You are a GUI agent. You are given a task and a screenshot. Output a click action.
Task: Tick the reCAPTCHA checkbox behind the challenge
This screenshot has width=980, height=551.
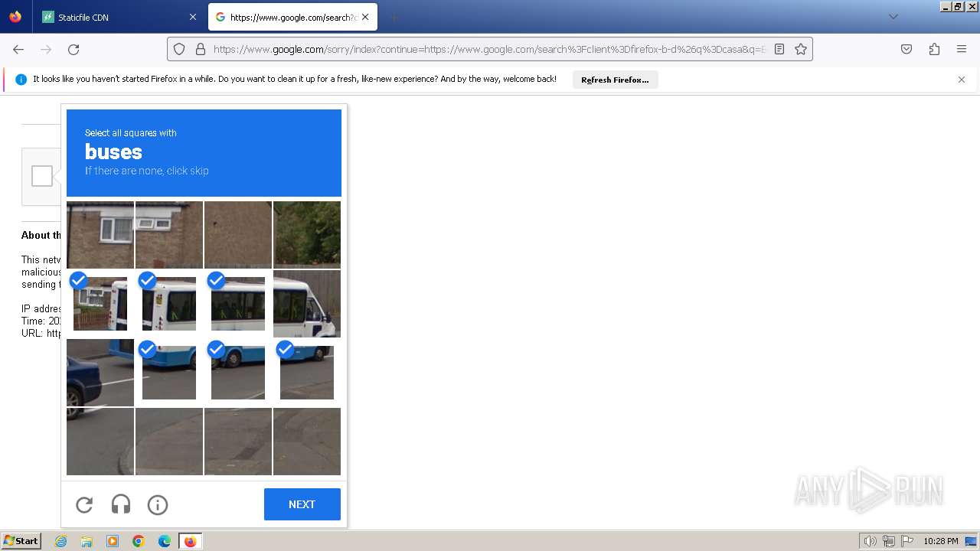[x=42, y=176]
